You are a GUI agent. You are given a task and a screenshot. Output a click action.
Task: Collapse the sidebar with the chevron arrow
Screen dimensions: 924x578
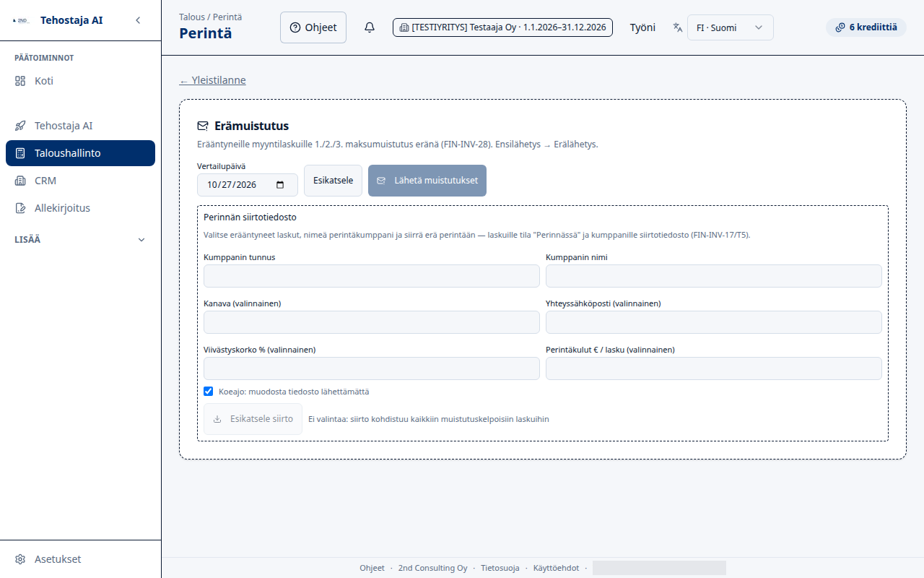point(138,20)
